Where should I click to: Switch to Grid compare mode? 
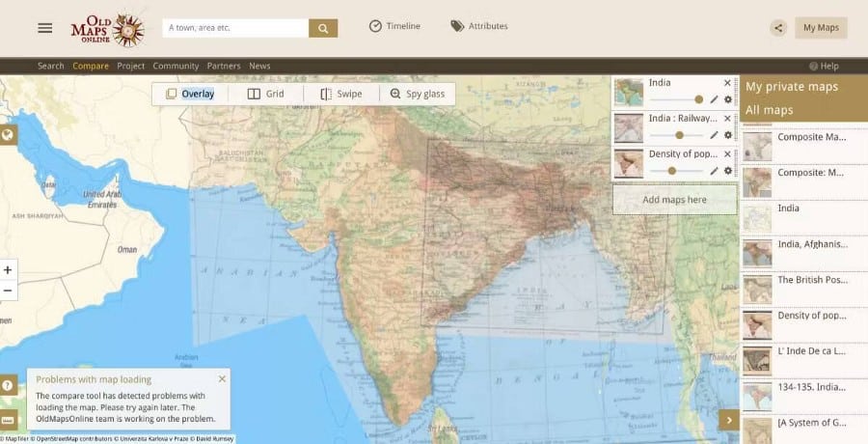[266, 94]
